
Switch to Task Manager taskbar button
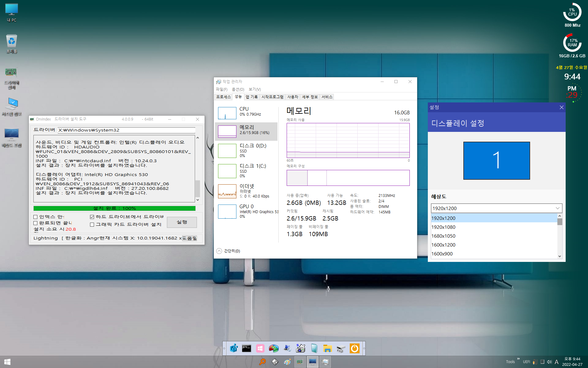325,362
